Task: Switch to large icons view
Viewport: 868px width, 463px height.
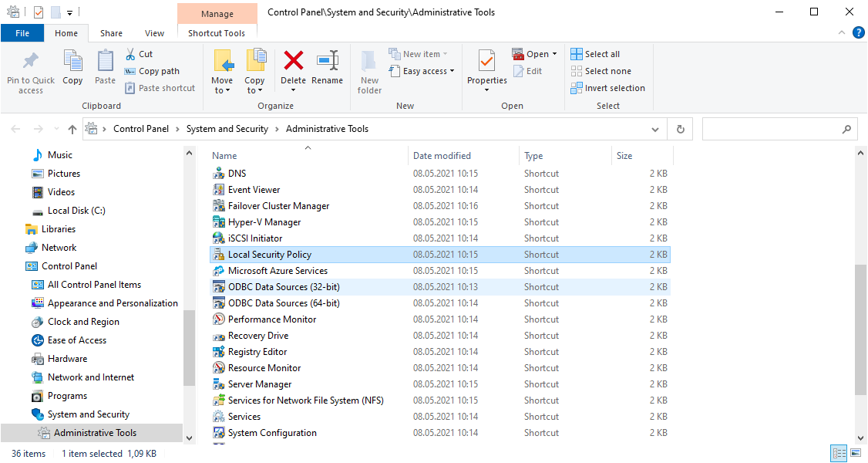Action: (x=856, y=454)
